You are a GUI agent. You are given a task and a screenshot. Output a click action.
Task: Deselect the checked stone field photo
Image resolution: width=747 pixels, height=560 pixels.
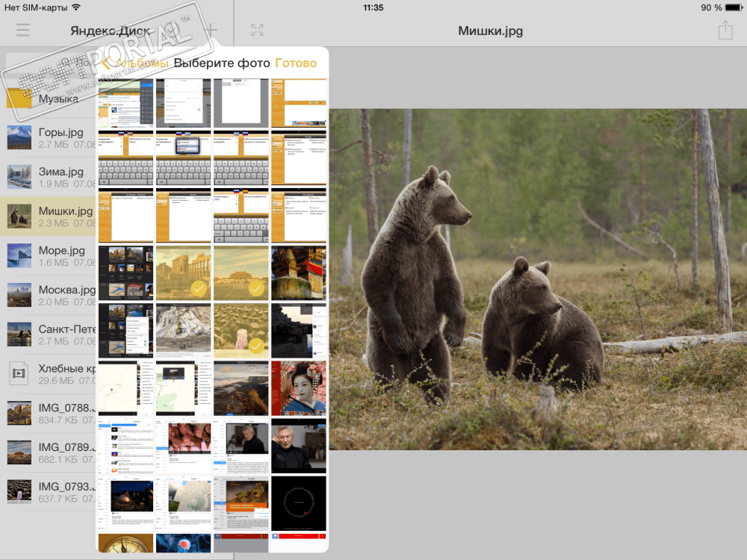pos(241,331)
